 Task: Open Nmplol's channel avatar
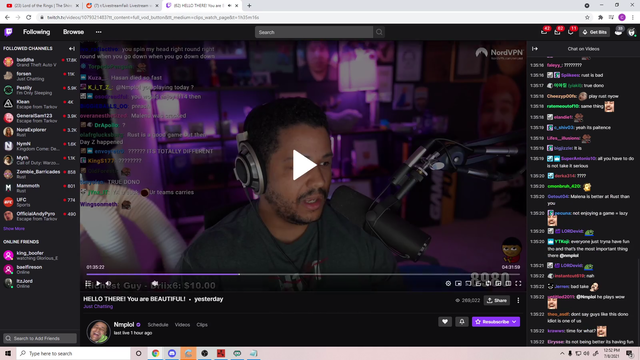98,331
